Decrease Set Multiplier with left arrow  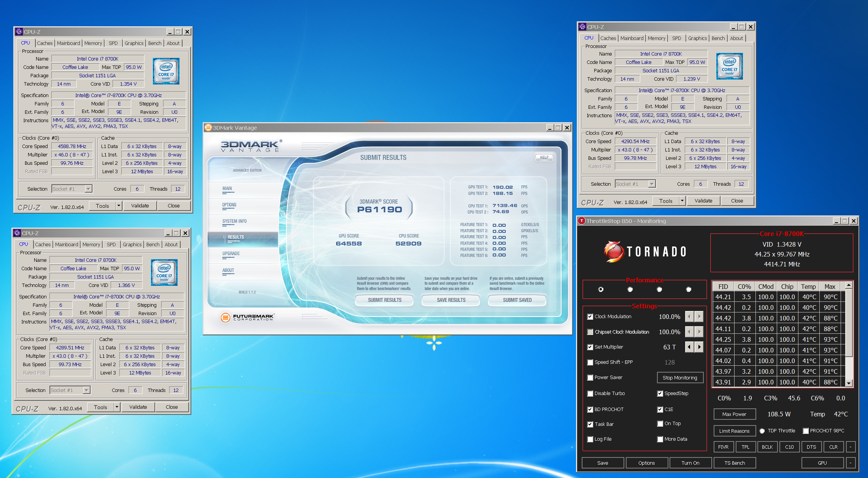[689, 347]
